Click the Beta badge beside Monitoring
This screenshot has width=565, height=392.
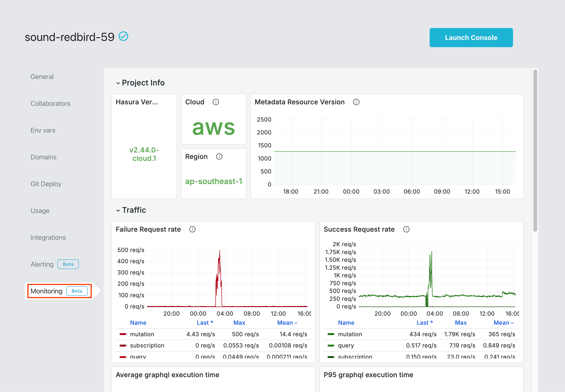tap(77, 291)
